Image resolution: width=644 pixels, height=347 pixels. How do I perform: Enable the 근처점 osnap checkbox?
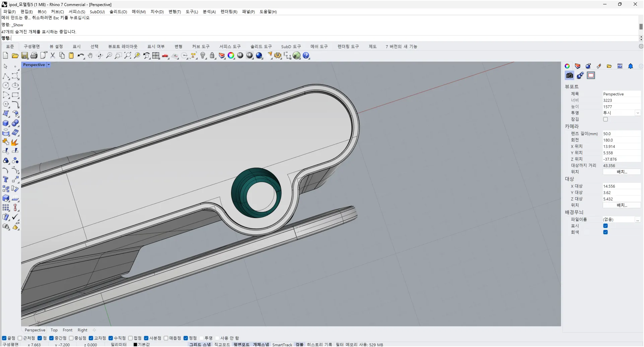click(x=20, y=338)
